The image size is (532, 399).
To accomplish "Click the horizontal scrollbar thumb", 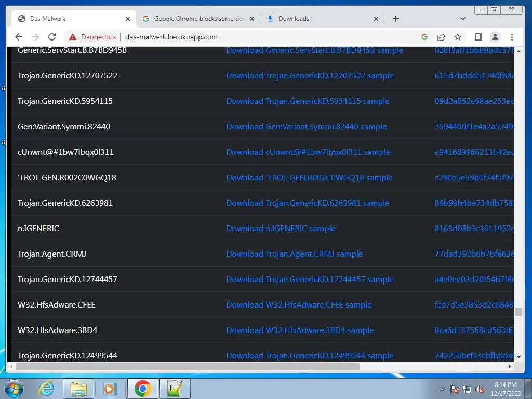I will point(188,366).
